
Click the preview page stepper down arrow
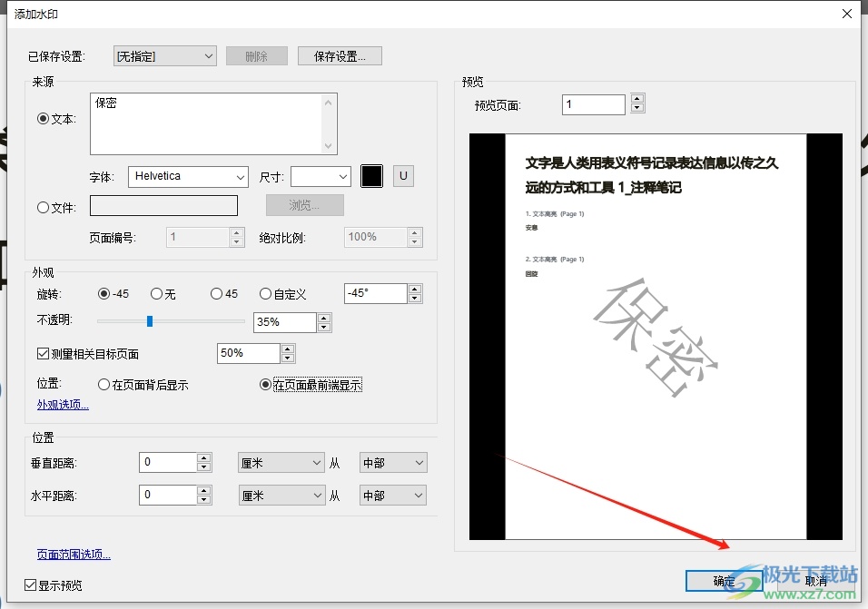pyautogui.click(x=637, y=108)
